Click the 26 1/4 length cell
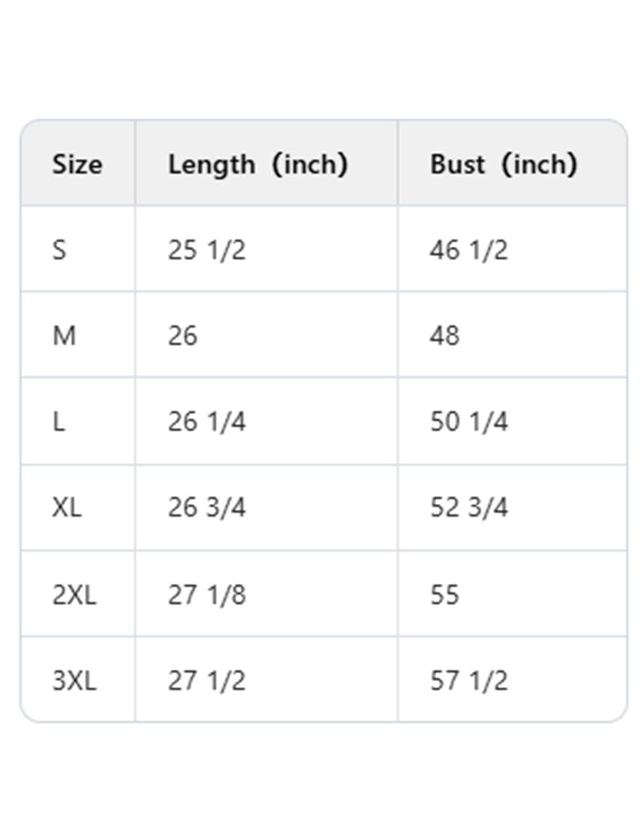The height and width of the screenshot is (840, 640). tap(206, 422)
